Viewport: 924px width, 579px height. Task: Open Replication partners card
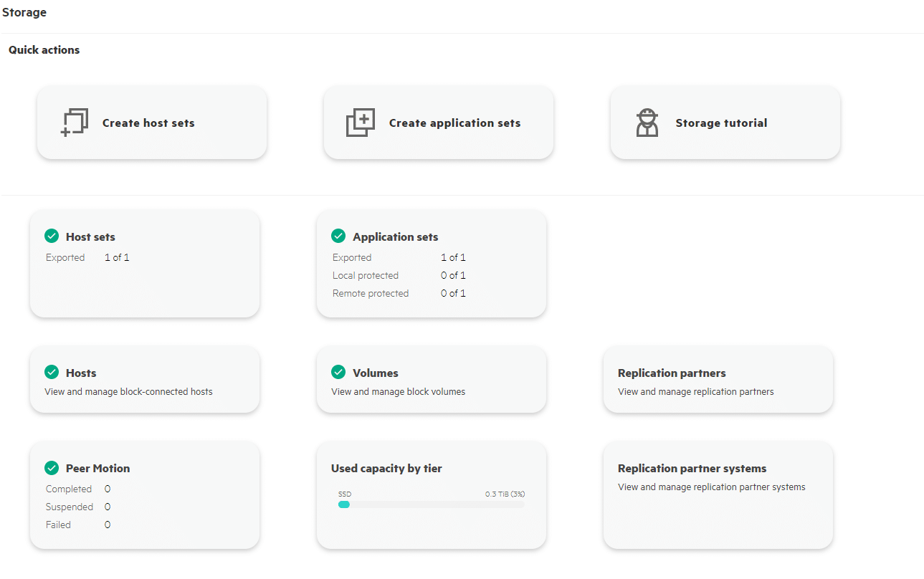click(718, 379)
